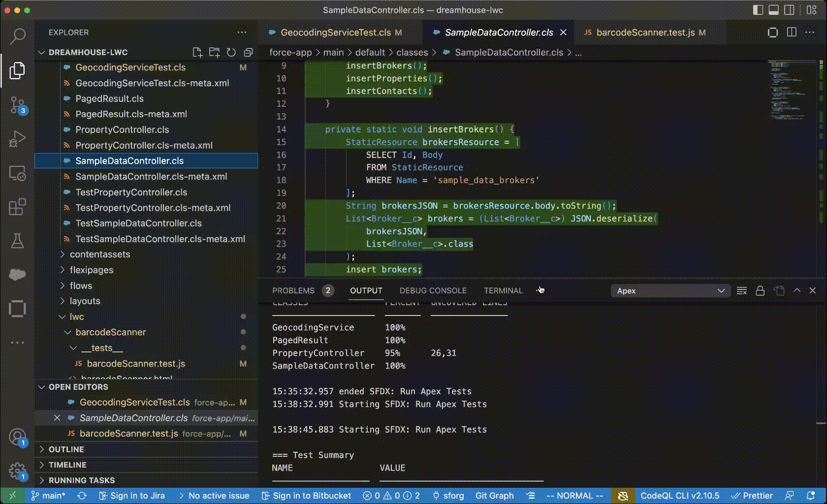The width and height of the screenshot is (827, 504).
Task: Clear the output panel
Action: point(742,291)
